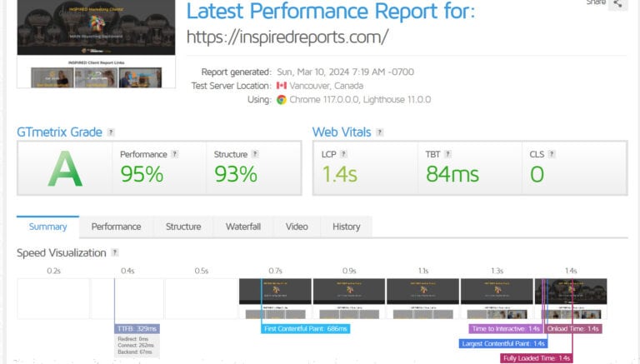The width and height of the screenshot is (640, 364).
Task: Click the GTmetrix Grade heading
Action: [x=60, y=132]
